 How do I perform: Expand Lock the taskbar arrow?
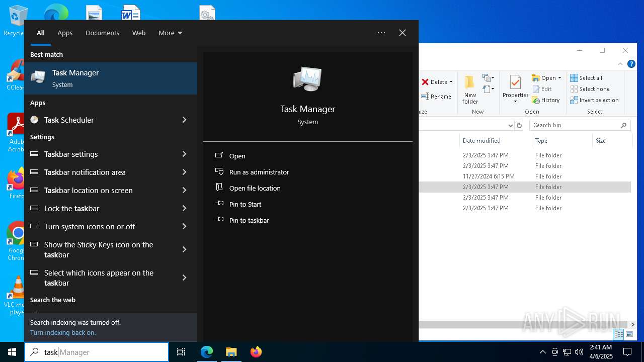tap(184, 208)
